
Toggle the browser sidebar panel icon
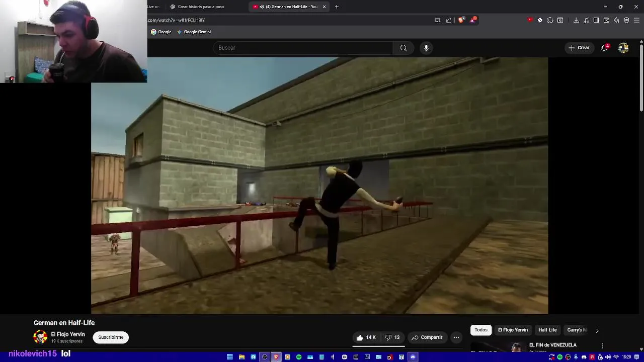[596, 20]
